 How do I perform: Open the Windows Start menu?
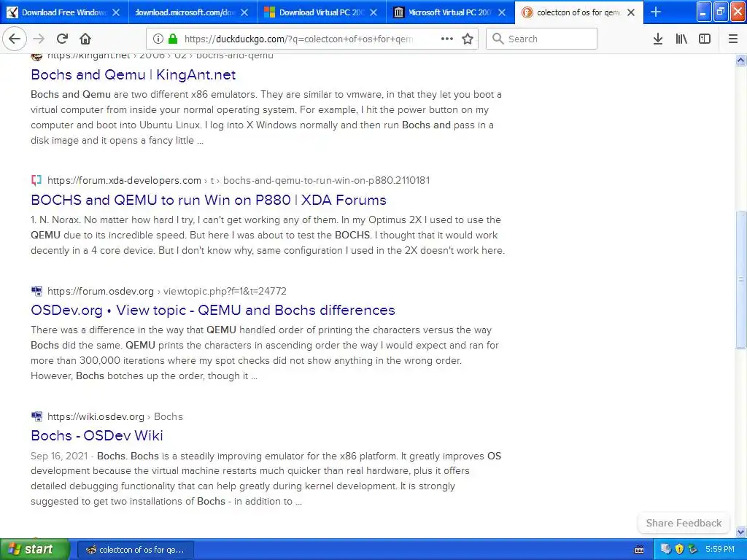34,549
